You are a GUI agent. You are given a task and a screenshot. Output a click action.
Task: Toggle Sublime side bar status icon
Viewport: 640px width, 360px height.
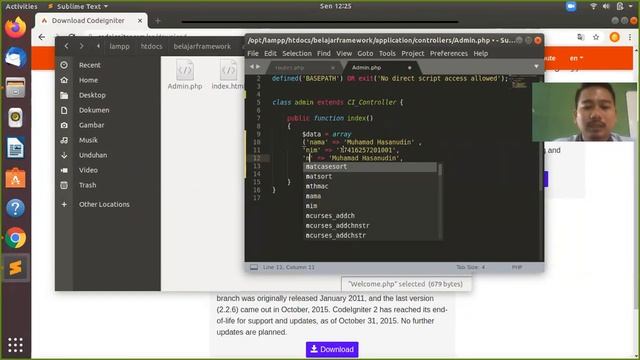coord(254,267)
